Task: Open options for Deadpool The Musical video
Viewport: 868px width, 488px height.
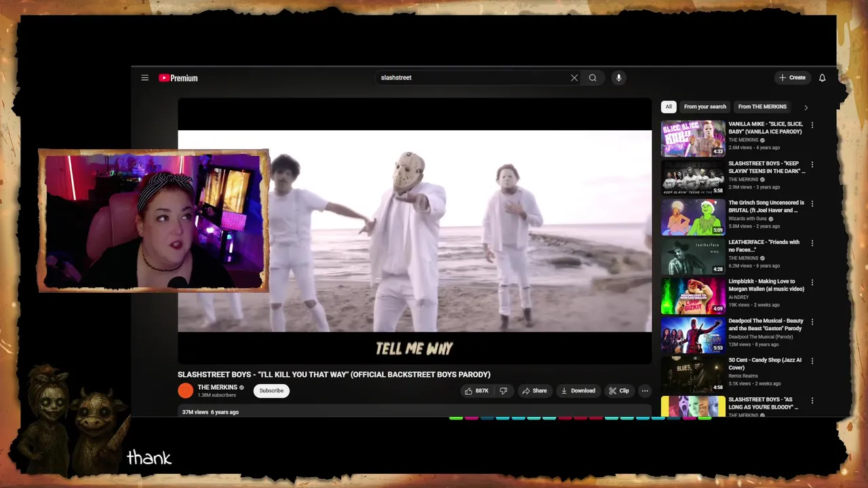Action: (812, 322)
